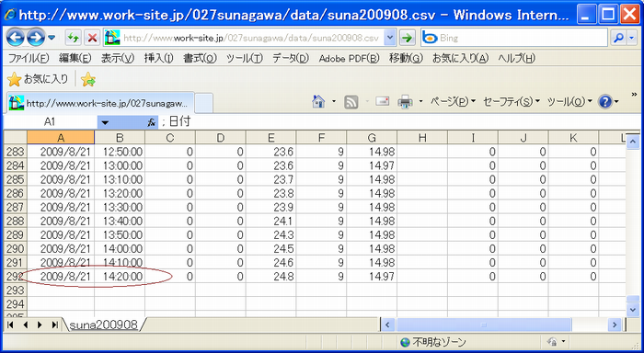
Task: Open the 表示(V) menu
Action: [118, 59]
